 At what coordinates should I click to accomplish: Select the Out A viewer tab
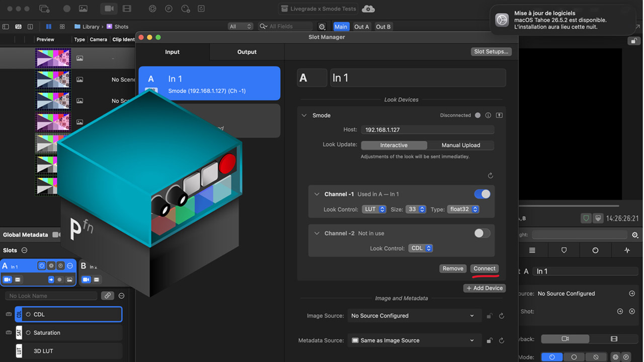click(361, 27)
